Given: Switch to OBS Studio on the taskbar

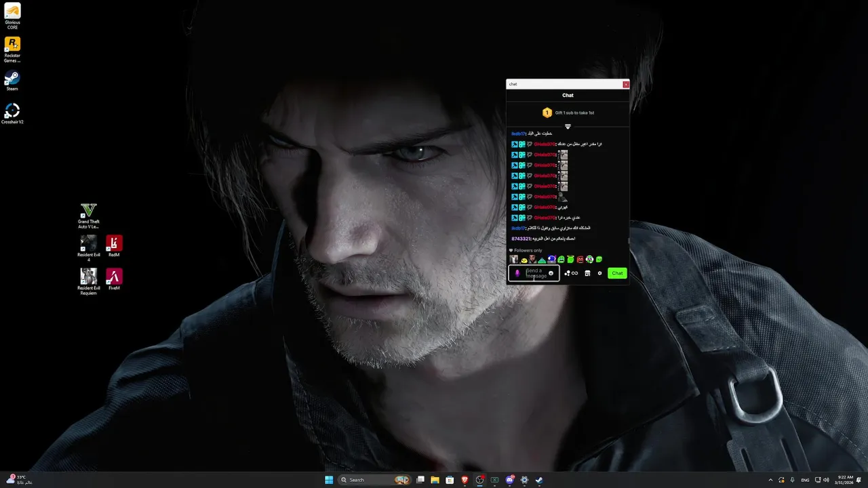Looking at the screenshot, I should 480,480.
